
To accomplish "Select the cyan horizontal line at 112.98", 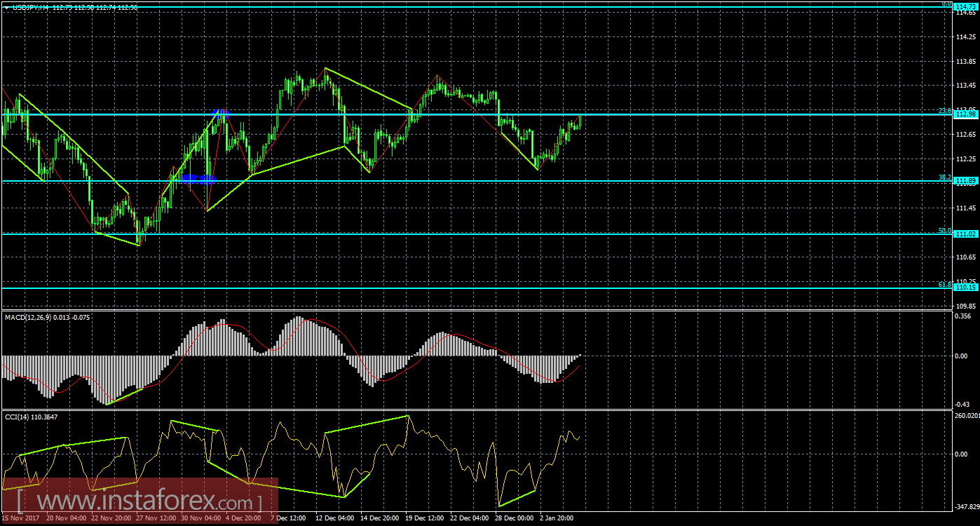I will (491, 113).
